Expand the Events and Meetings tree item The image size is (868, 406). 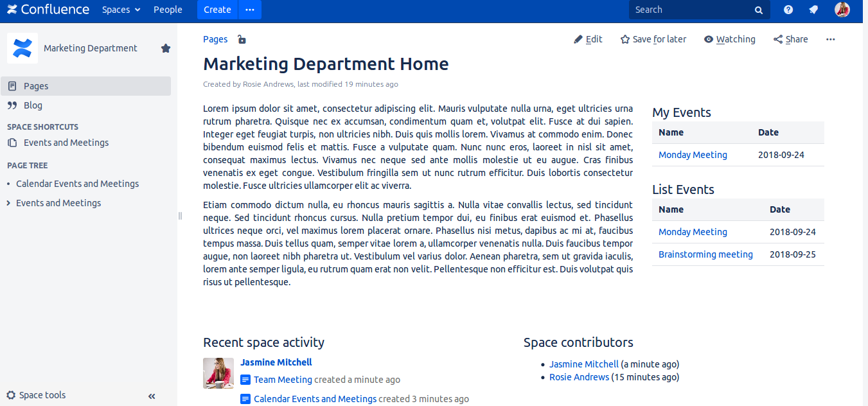point(8,203)
